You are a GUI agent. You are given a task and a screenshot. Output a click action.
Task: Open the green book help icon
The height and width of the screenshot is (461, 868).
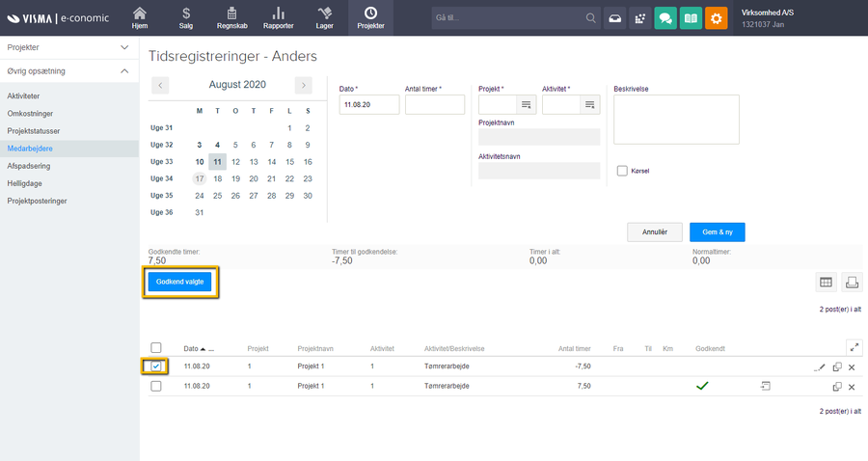pos(691,18)
